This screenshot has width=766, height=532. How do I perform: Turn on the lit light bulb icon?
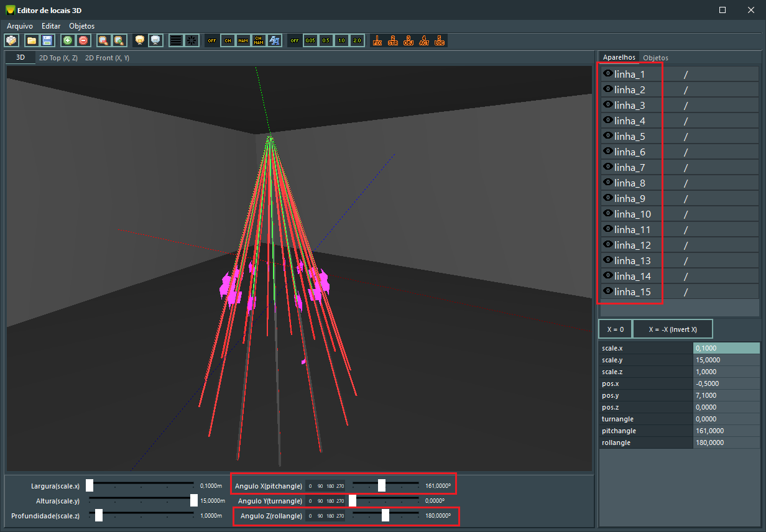141,40
